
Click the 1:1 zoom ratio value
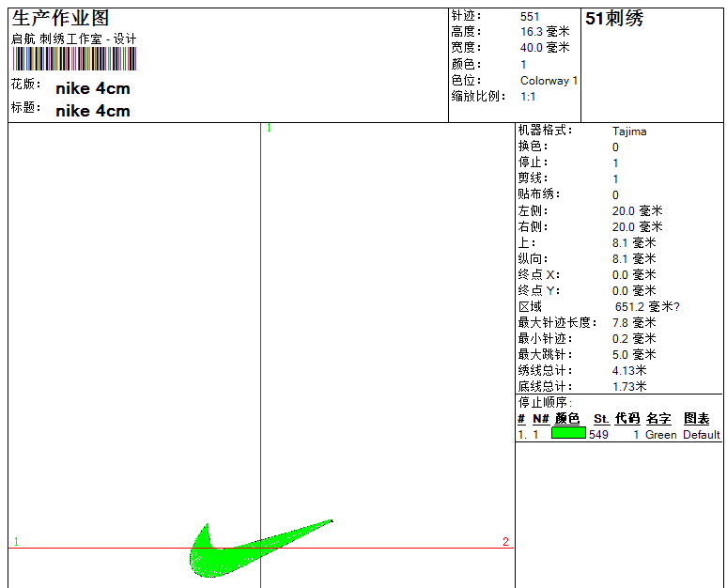click(529, 97)
